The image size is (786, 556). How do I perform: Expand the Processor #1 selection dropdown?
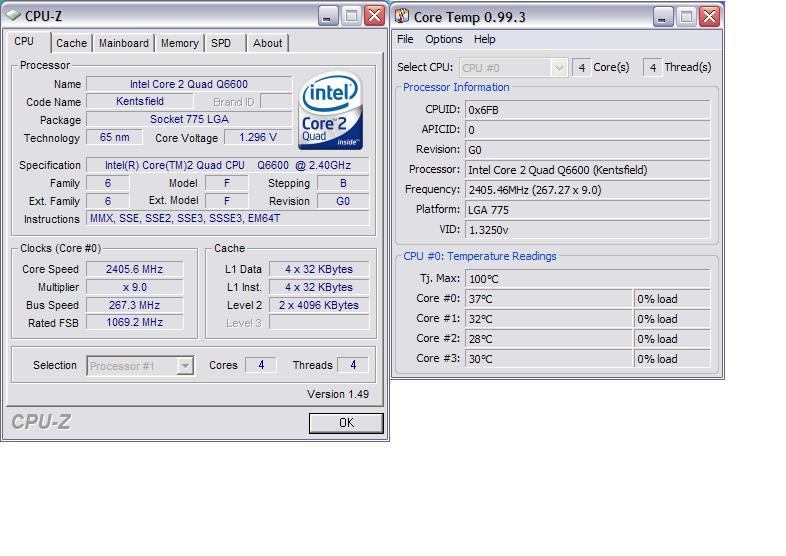[x=185, y=365]
